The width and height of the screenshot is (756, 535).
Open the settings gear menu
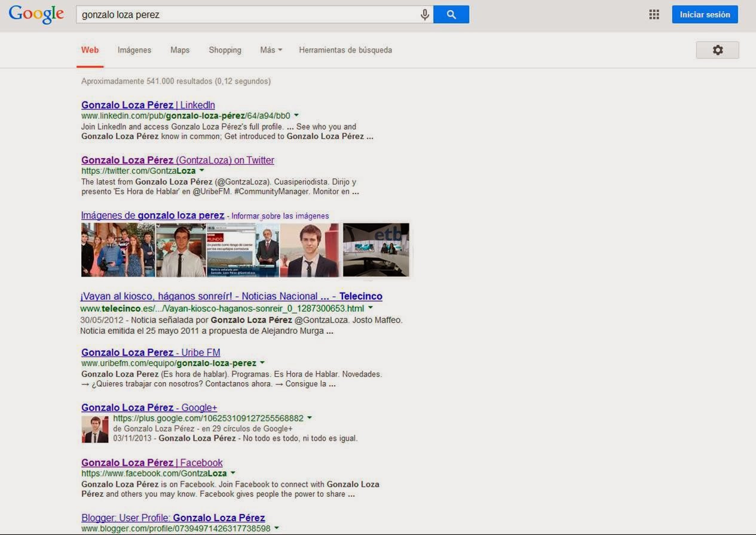pyautogui.click(x=717, y=50)
